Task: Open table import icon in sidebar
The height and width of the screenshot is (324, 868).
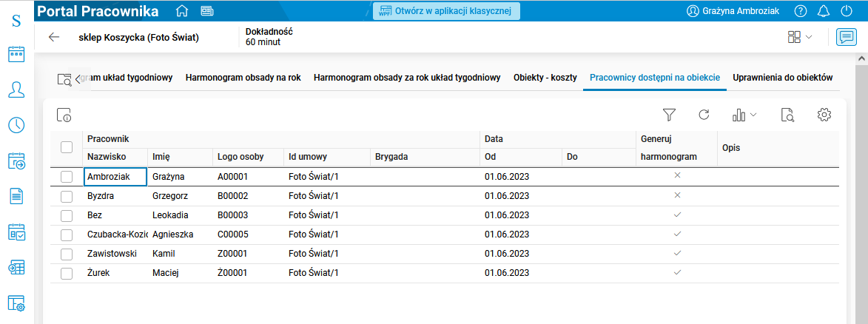Action: (16, 268)
